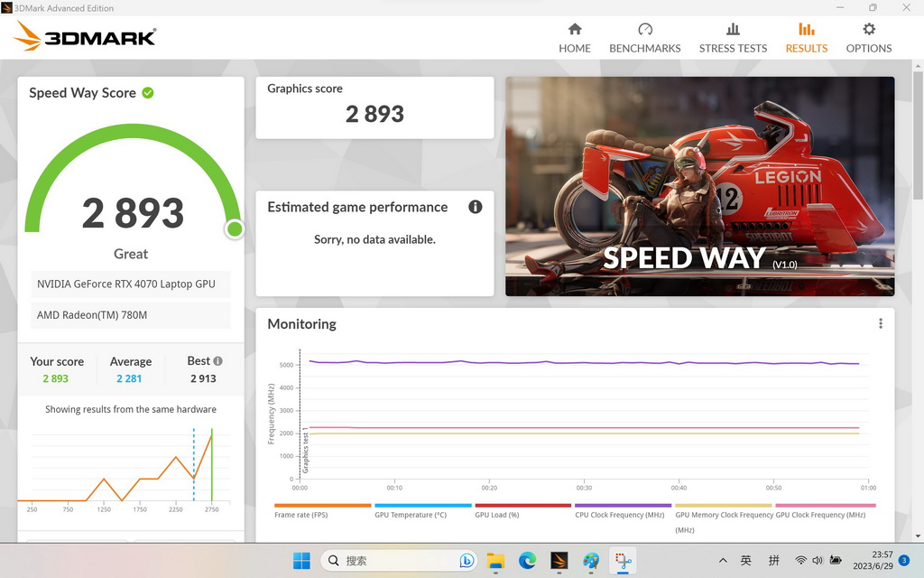Open Wi-Fi network settings in the tray
Image resolution: width=924 pixels, height=578 pixels.
tap(800, 560)
